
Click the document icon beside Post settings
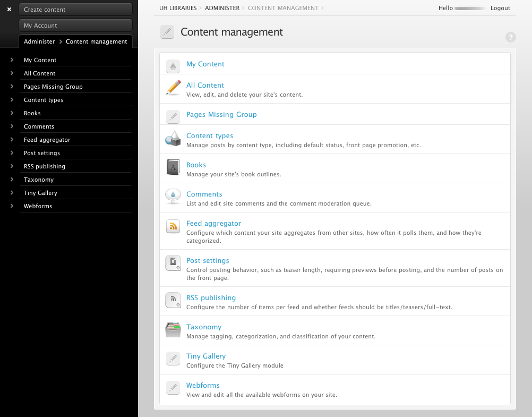point(173,263)
